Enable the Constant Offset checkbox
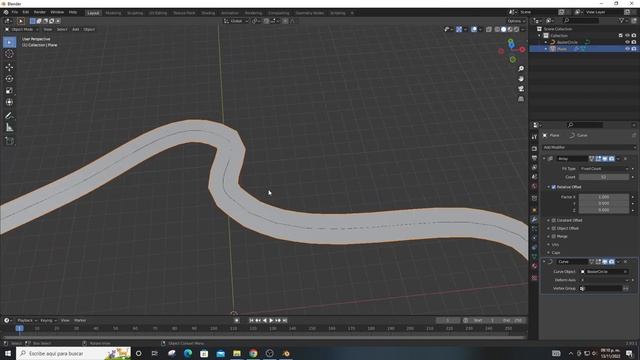 tap(554, 220)
